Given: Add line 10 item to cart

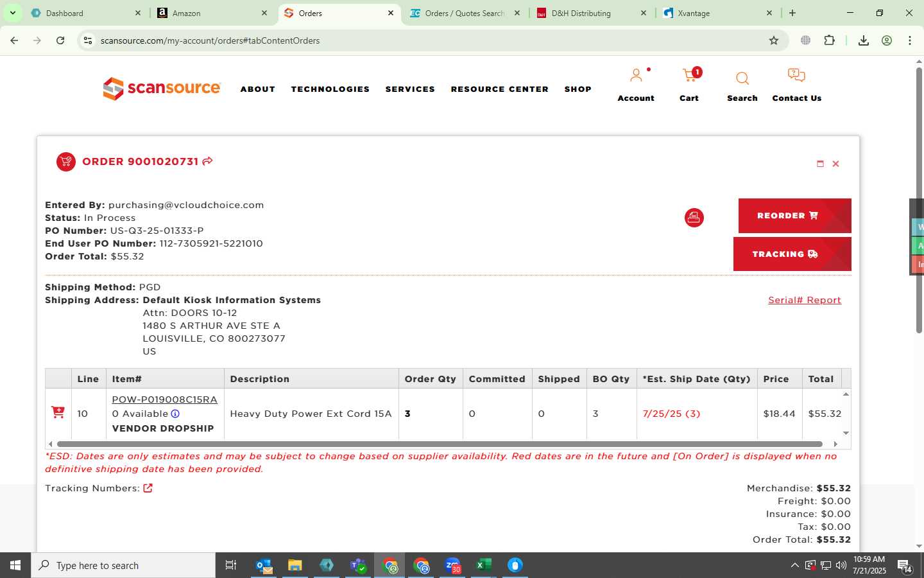Looking at the screenshot, I should click(x=58, y=412).
